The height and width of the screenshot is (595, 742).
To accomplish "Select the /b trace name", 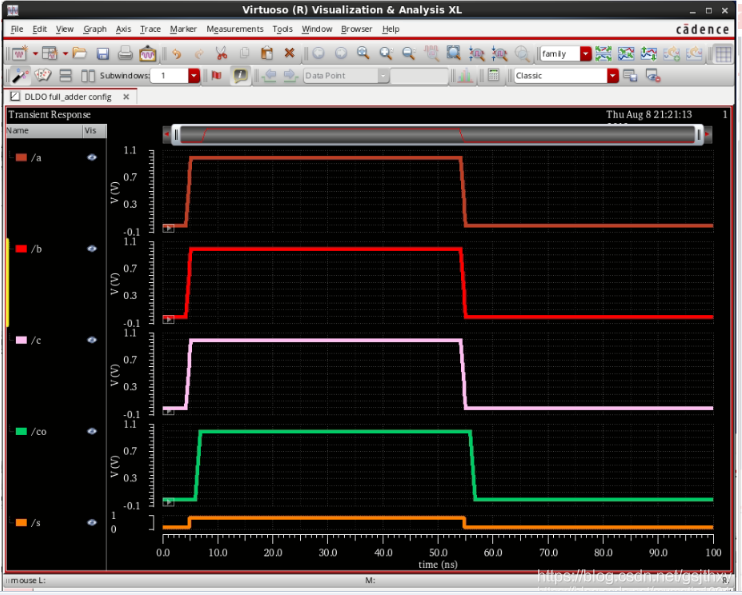I will tap(36, 249).
